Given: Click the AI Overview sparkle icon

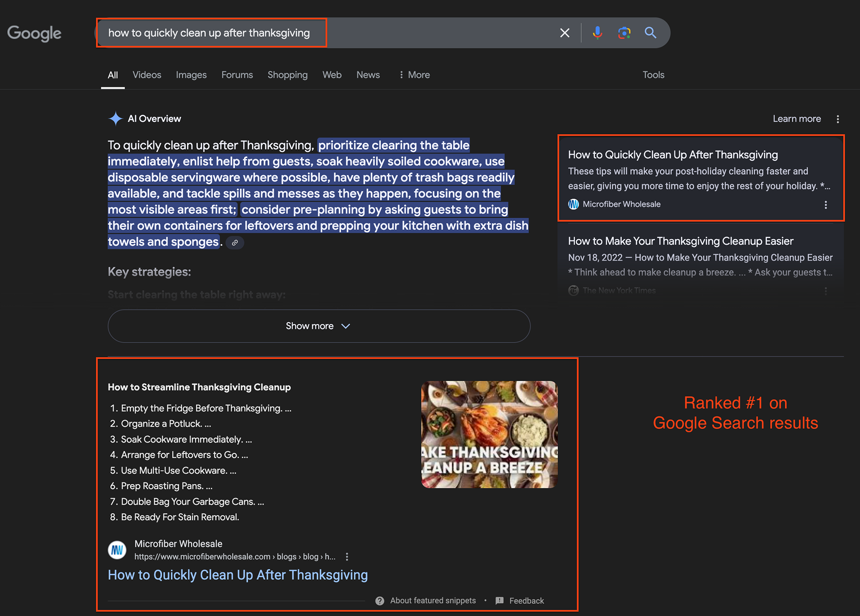Looking at the screenshot, I should [116, 119].
